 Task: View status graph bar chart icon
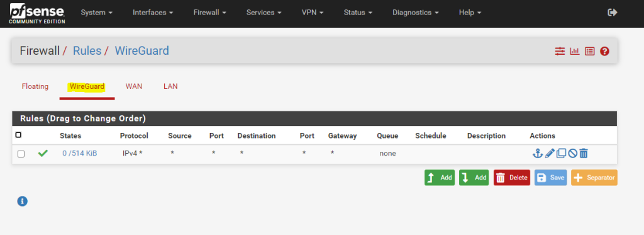pos(575,52)
